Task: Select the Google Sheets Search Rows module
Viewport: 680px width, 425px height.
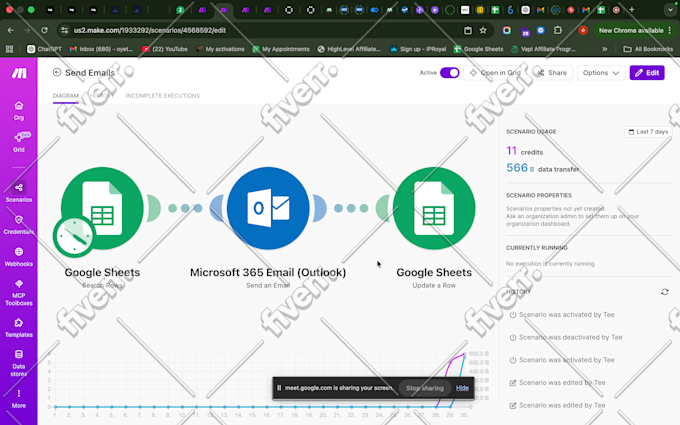Action: pyautogui.click(x=102, y=208)
